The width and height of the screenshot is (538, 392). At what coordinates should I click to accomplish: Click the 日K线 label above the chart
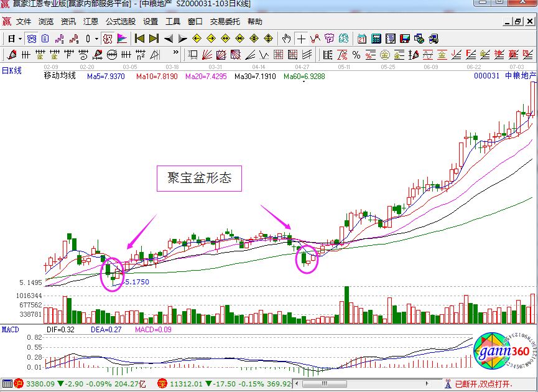tap(11, 70)
